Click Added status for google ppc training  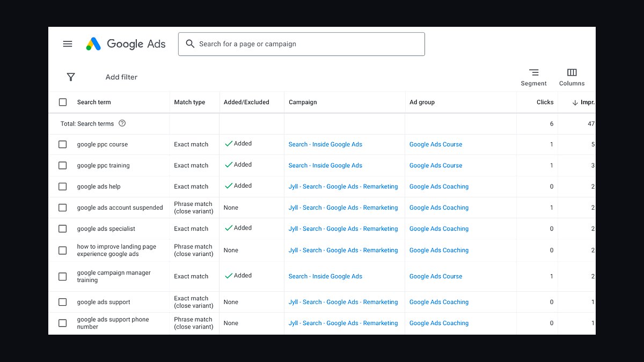[x=238, y=165]
